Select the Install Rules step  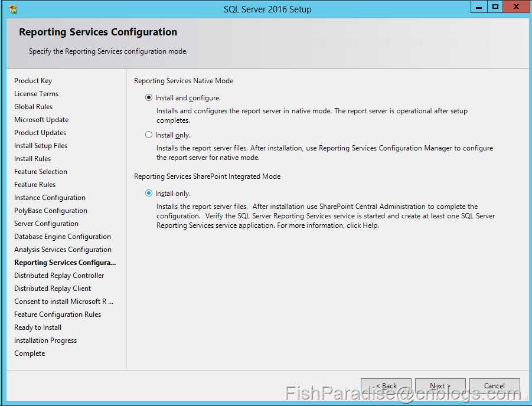click(32, 158)
